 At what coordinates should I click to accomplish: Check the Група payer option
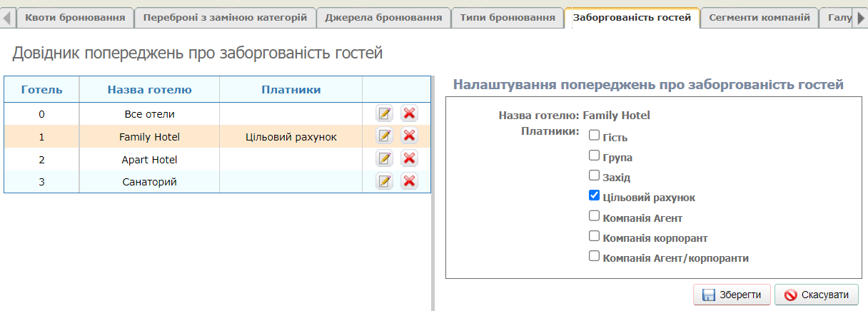(x=594, y=156)
